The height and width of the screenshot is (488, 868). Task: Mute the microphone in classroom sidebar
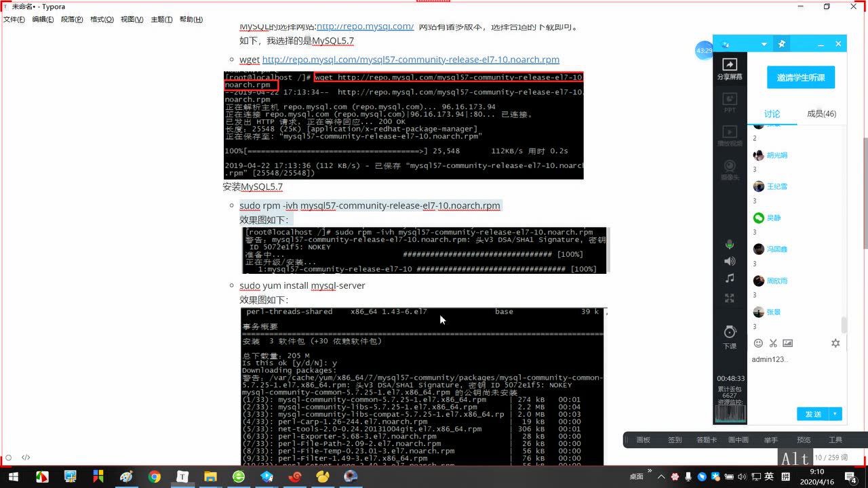730,244
